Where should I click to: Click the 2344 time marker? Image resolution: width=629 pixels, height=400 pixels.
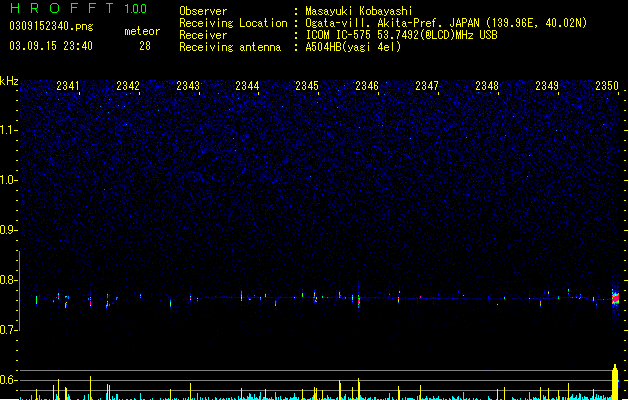click(247, 86)
